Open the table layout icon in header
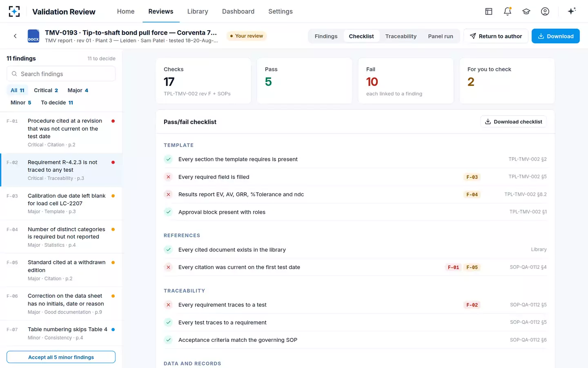Image resolution: width=588 pixels, height=368 pixels. (489, 11)
